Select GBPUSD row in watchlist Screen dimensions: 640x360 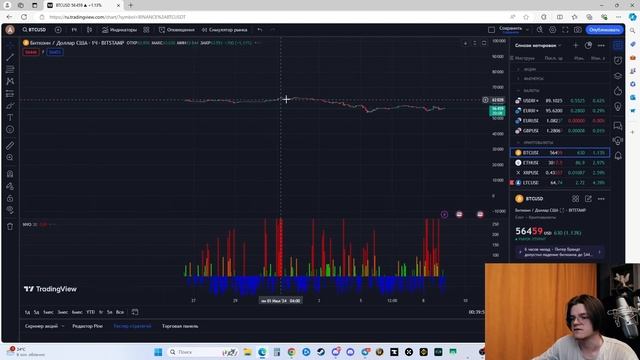click(x=560, y=131)
